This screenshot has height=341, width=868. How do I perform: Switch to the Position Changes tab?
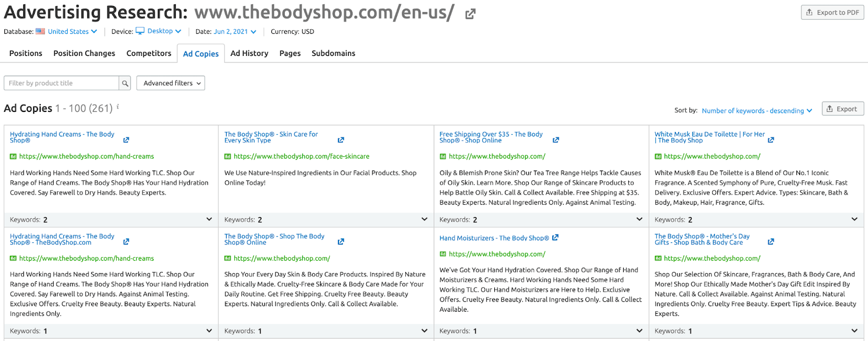pyautogui.click(x=84, y=53)
